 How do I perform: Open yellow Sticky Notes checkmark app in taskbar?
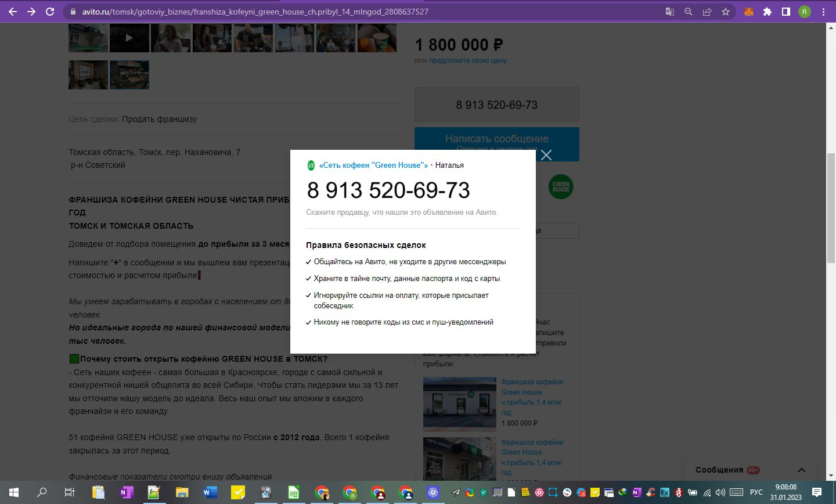237,492
